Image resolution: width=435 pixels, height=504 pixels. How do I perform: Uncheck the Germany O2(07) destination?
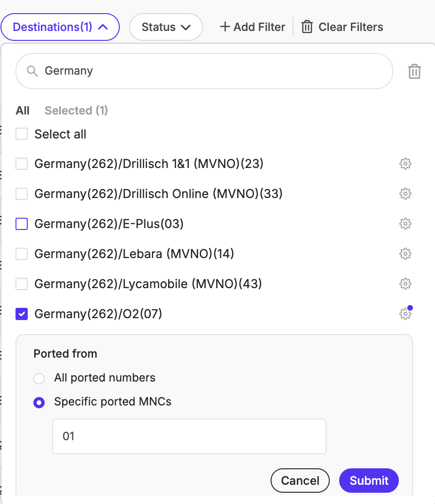21,313
